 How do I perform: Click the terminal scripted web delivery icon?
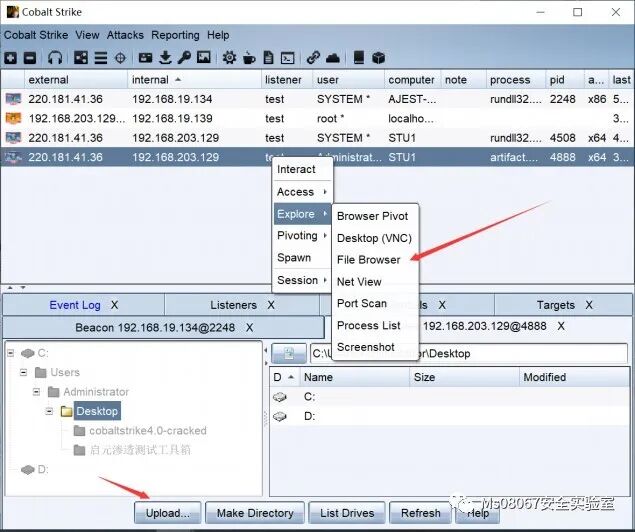(x=288, y=58)
